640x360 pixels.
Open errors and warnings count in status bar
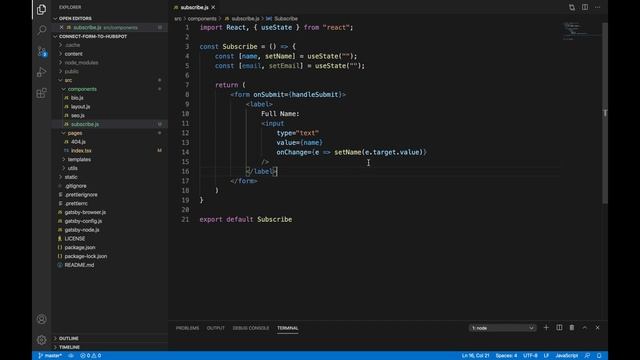[x=91, y=356]
